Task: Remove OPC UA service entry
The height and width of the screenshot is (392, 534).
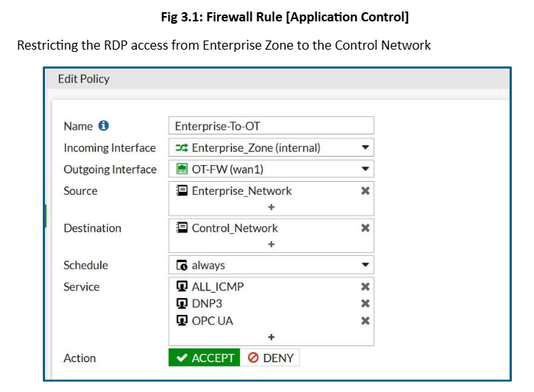Action: tap(365, 321)
